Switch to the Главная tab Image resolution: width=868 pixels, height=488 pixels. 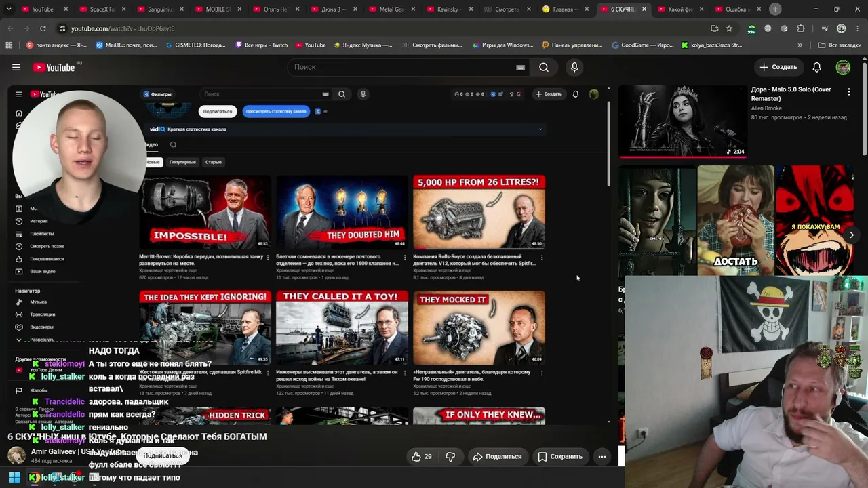coord(564,9)
